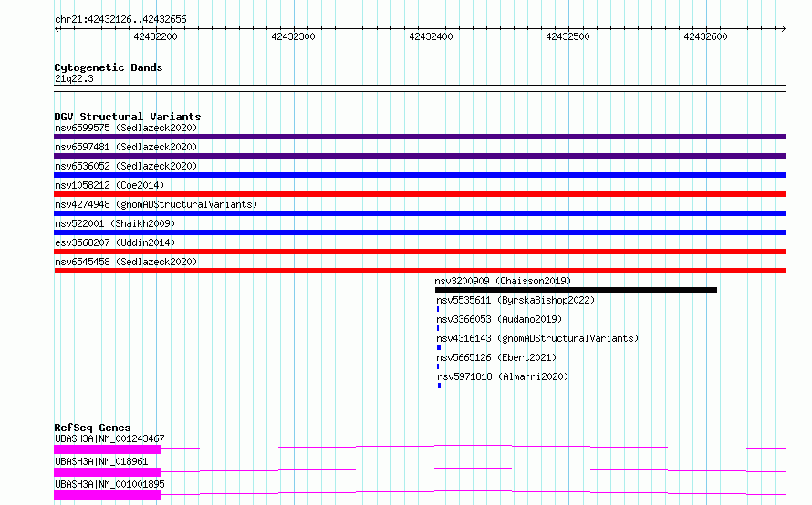Select the DGV Structural Variants track title
Image resolution: width=812 pixels, height=505 pixels.
click(x=128, y=117)
